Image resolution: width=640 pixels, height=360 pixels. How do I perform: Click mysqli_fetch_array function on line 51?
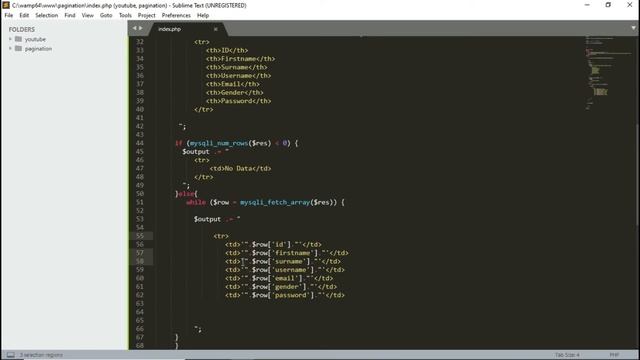(275, 202)
